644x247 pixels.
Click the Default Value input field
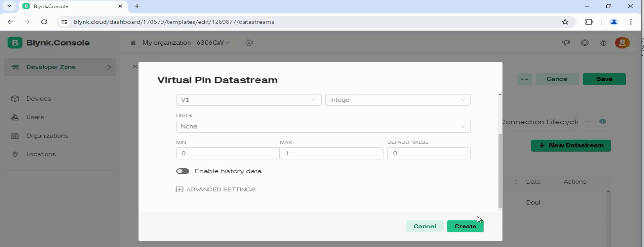click(x=428, y=153)
